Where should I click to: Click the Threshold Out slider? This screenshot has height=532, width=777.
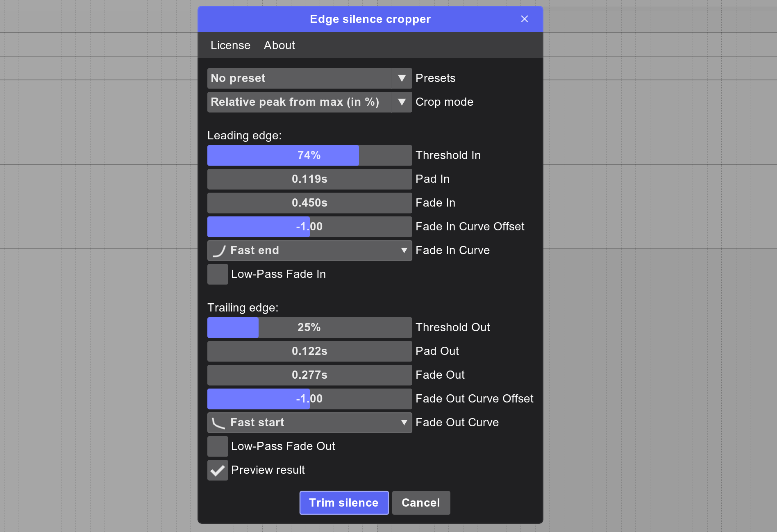coord(309,327)
